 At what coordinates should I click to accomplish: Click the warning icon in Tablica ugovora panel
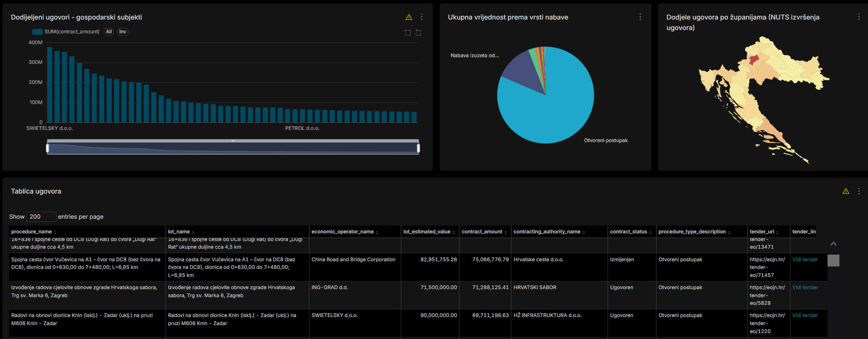point(846,191)
